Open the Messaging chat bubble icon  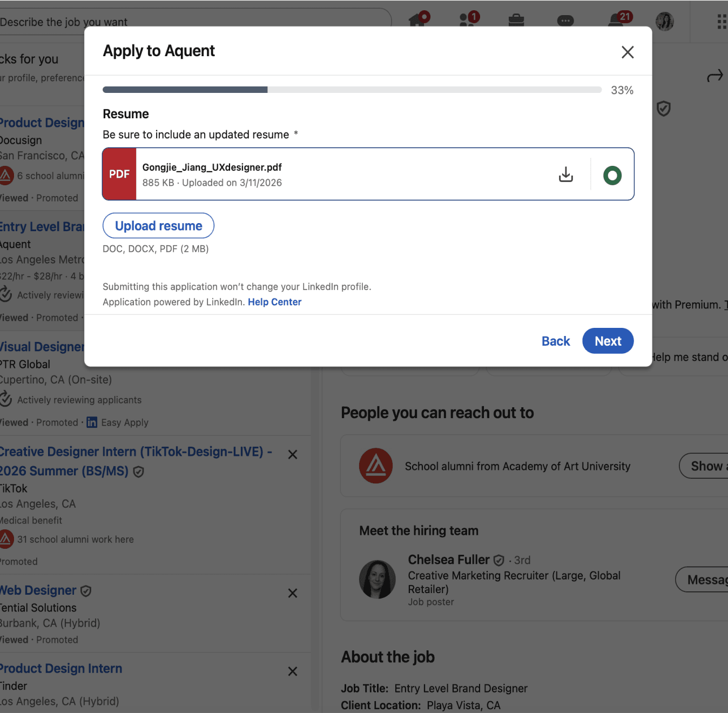(565, 21)
